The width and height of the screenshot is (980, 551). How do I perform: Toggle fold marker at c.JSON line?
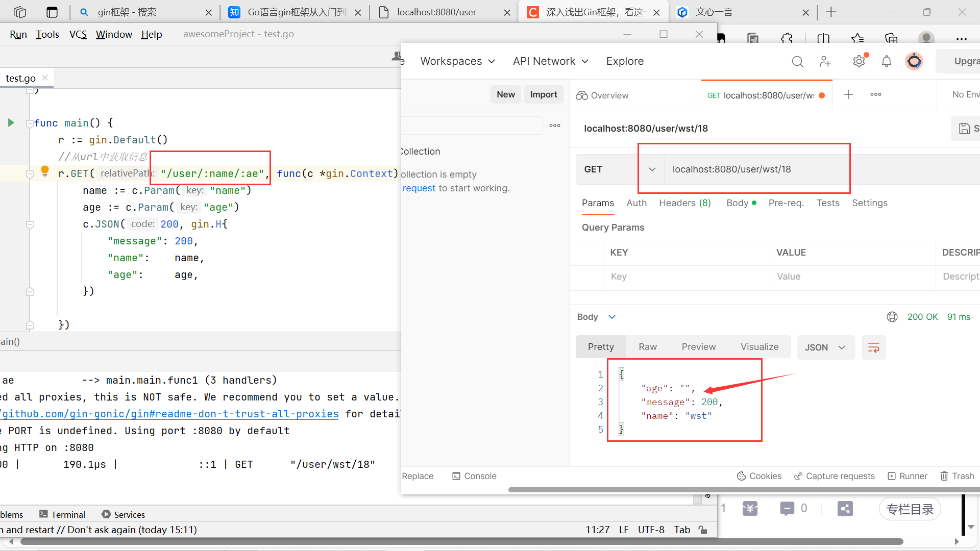point(30,224)
